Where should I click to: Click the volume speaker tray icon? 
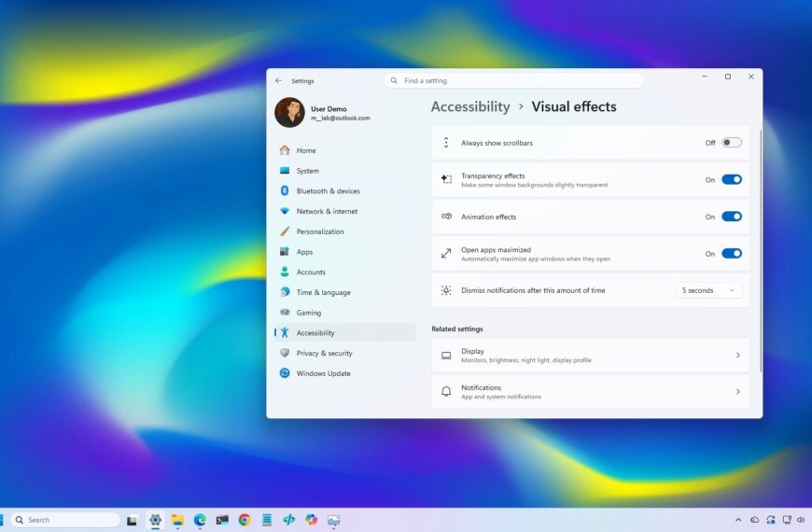(x=801, y=520)
